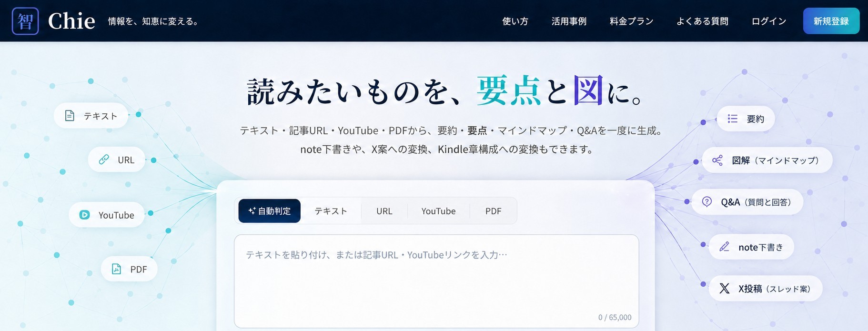Click the 図解（マインドマップ） label
The width and height of the screenshot is (868, 331).
(x=776, y=160)
